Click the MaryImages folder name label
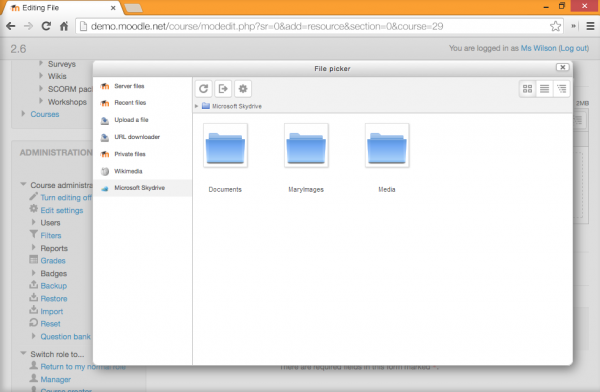The width and height of the screenshot is (600, 392). click(x=306, y=189)
